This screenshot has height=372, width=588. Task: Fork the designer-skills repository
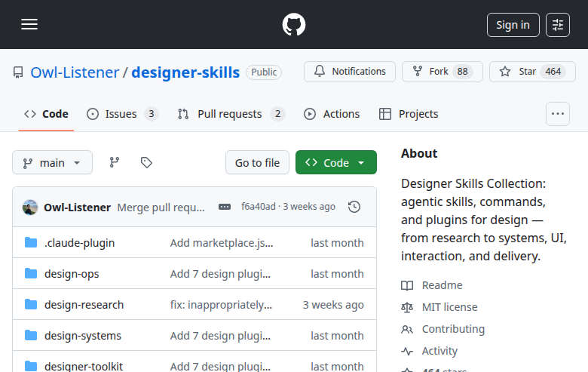(442, 72)
